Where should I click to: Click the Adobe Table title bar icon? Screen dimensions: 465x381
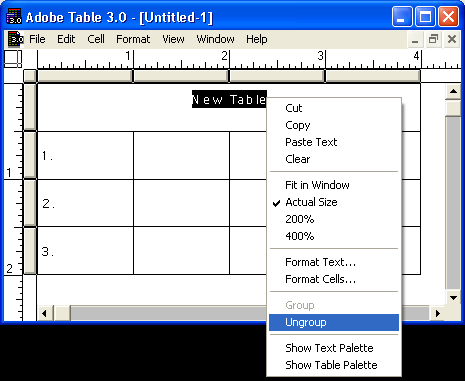click(x=14, y=17)
